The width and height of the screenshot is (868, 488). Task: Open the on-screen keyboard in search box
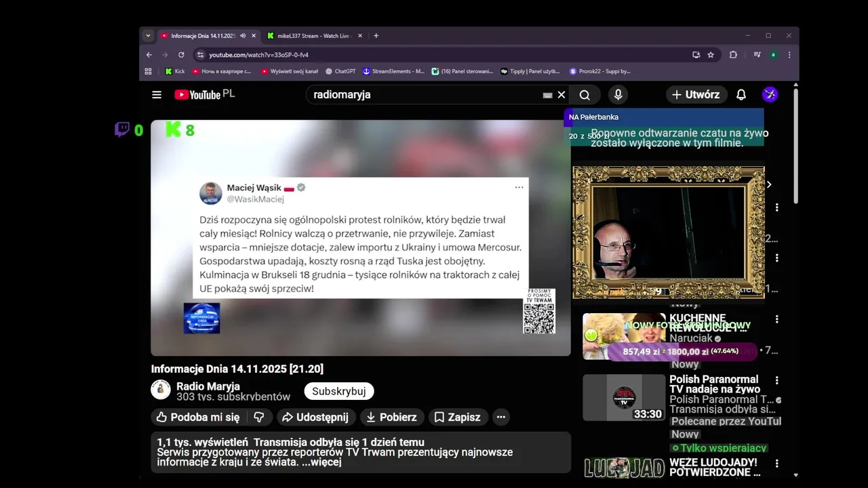(x=547, y=96)
